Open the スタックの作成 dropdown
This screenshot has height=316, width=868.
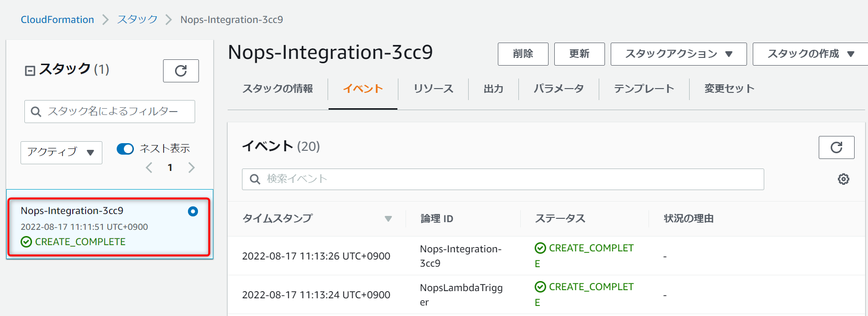811,54
